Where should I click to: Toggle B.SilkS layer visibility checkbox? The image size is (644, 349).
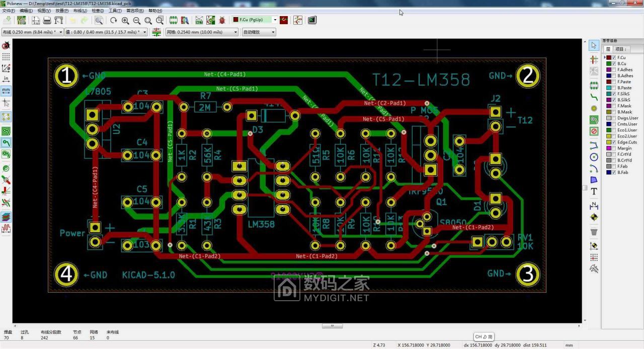click(x=614, y=100)
